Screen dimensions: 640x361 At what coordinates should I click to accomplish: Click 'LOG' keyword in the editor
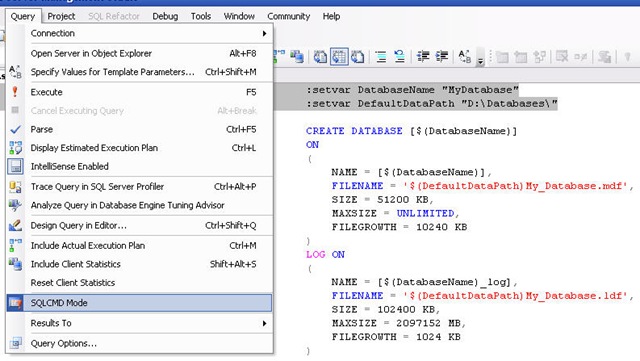click(x=316, y=254)
